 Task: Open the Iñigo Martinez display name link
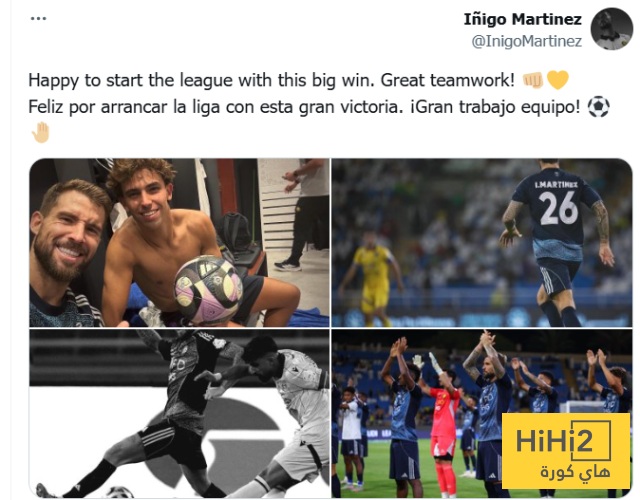522,19
